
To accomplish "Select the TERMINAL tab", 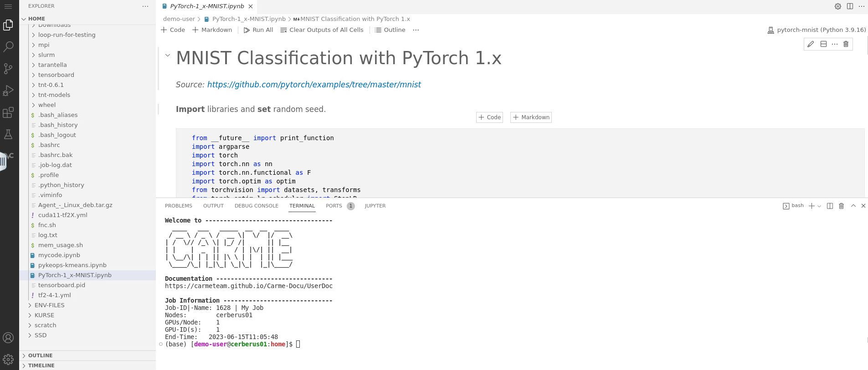I will [x=302, y=206].
